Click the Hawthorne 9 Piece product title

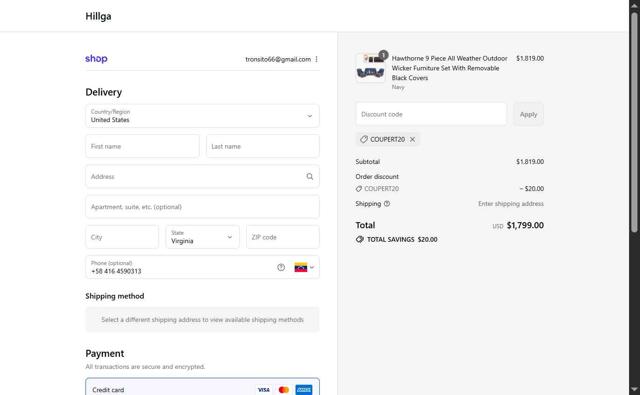449,68
